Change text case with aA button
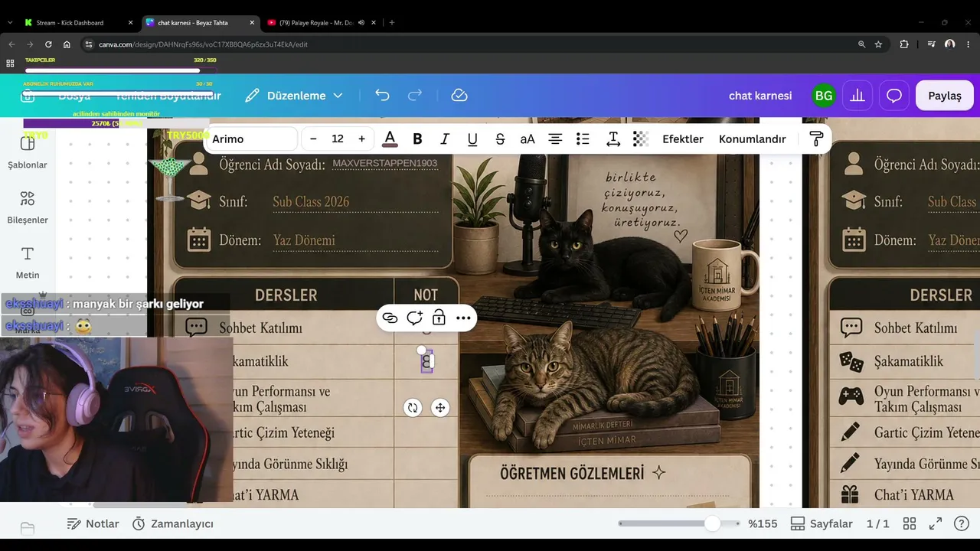Image resolution: width=980 pixels, height=551 pixels. click(x=528, y=139)
